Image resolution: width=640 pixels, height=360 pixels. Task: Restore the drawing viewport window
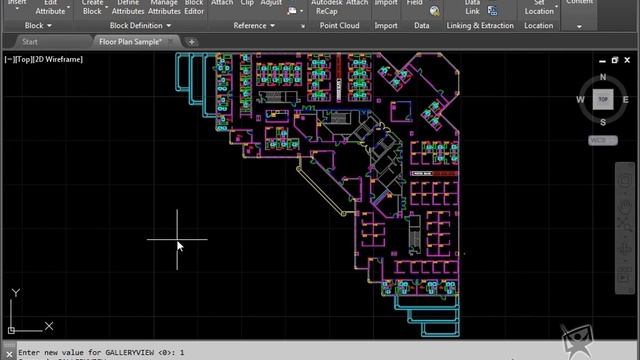[x=615, y=60]
